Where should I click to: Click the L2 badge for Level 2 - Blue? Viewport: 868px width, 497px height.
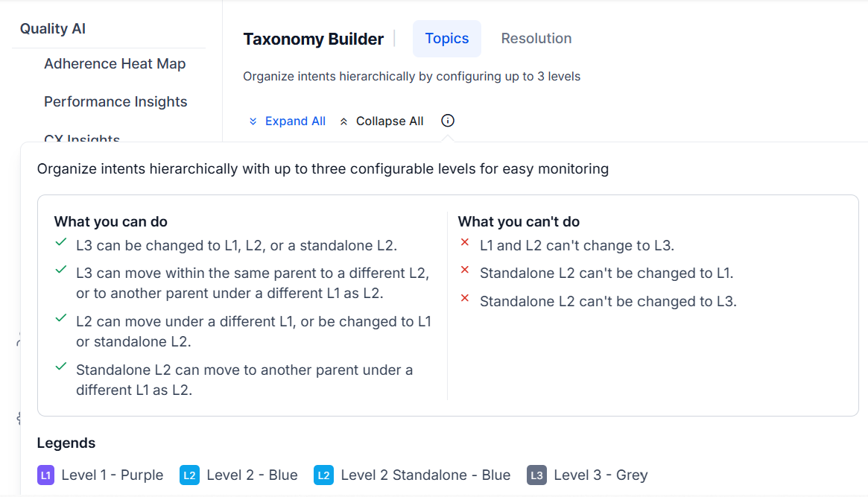pyautogui.click(x=189, y=475)
